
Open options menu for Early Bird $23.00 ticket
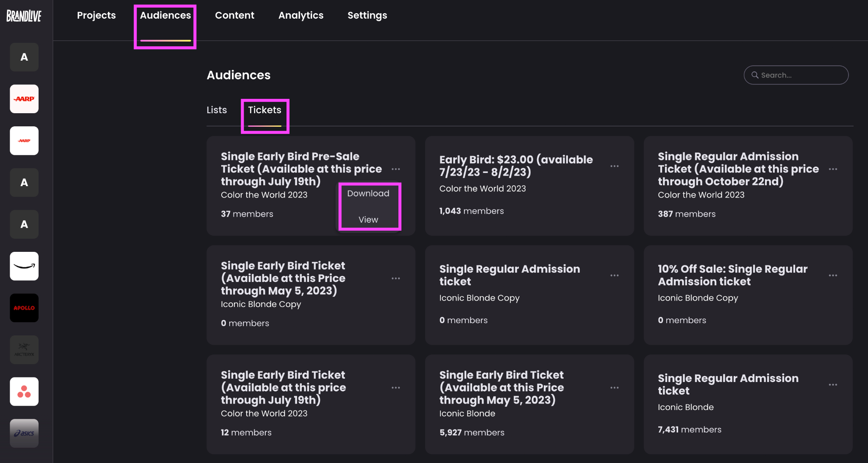615,166
